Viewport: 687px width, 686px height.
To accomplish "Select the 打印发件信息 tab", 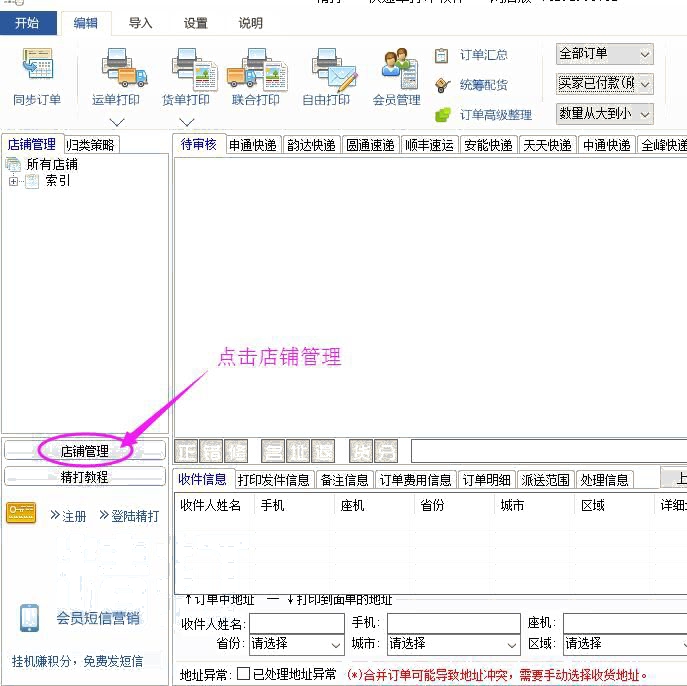I will [x=274, y=480].
